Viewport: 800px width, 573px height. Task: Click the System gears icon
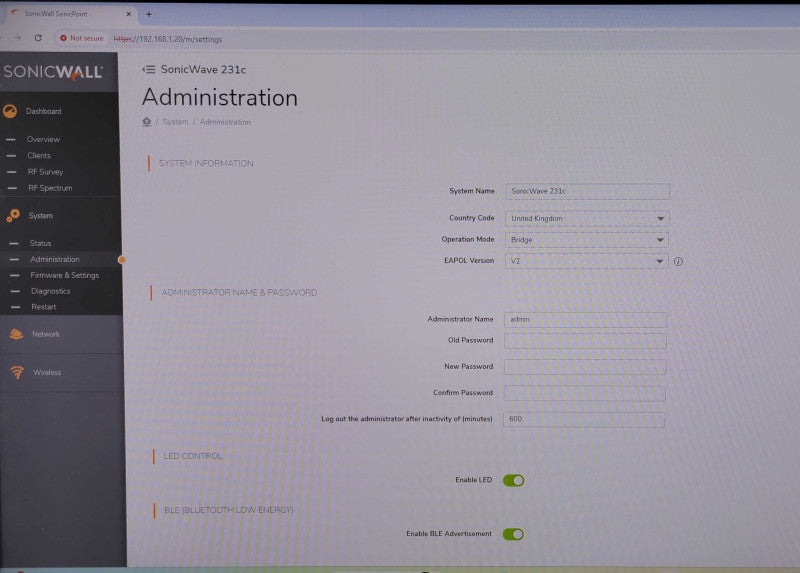(13, 215)
